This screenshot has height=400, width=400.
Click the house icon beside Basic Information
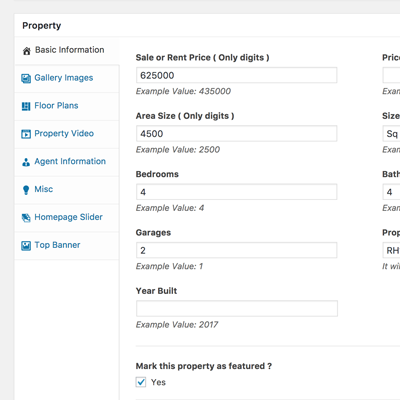[x=26, y=51]
